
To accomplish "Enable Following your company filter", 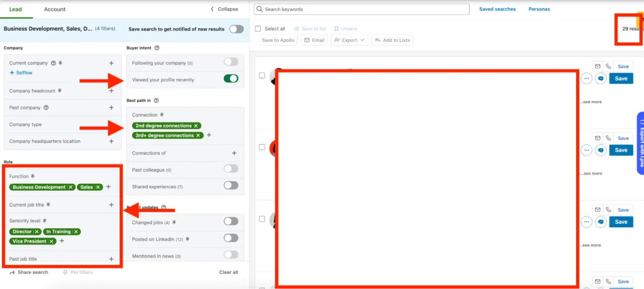I will (x=231, y=62).
